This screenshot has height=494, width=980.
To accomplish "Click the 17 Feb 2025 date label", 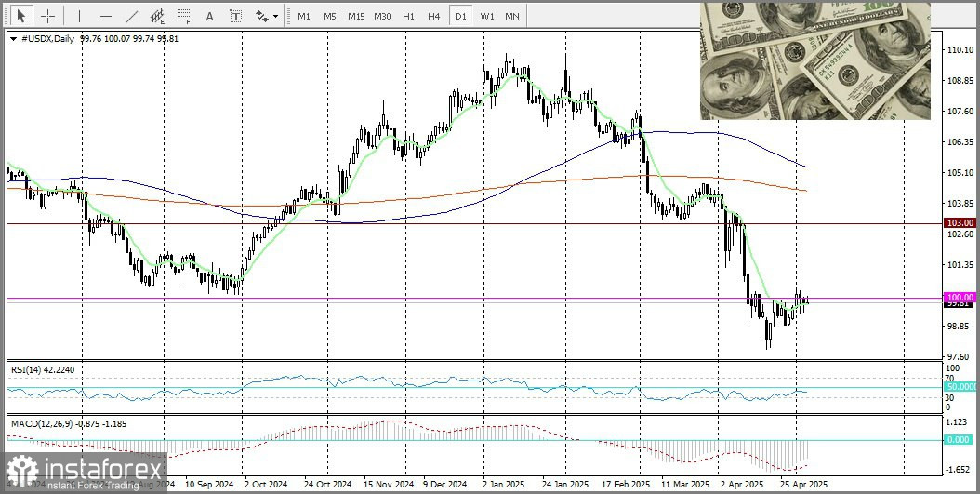I will pyautogui.click(x=626, y=485).
